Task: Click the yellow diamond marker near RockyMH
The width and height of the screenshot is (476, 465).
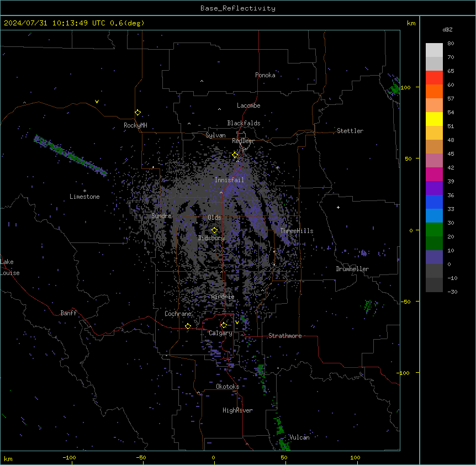Action: (138, 113)
